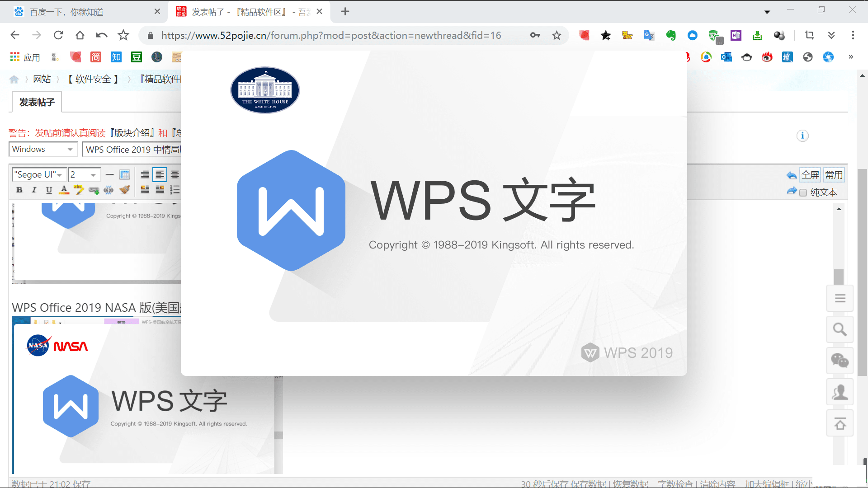
Task: Click the browser home button
Action: pyautogui.click(x=80, y=35)
